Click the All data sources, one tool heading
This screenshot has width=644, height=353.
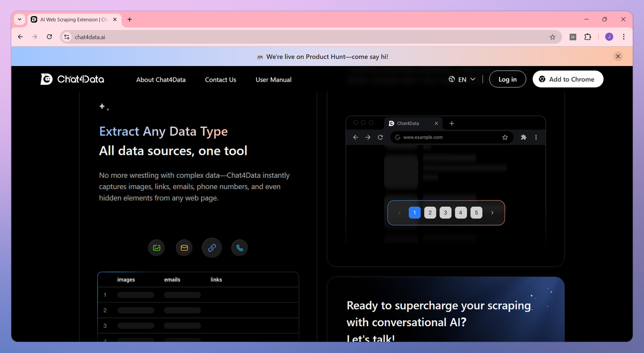point(173,151)
